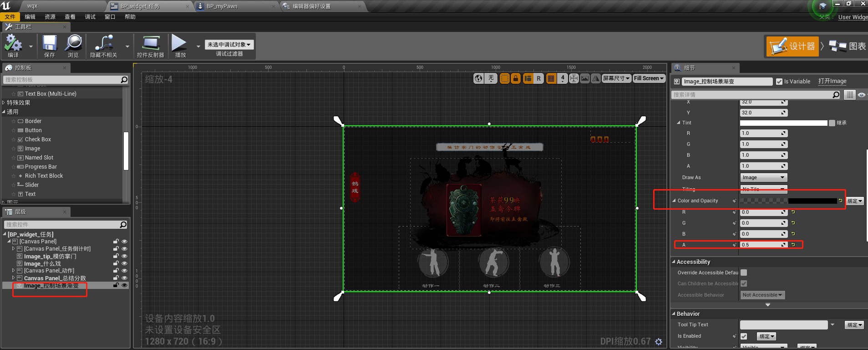Open the 资源 (Asset) menu
This screenshot has width=868, height=350.
tap(50, 17)
